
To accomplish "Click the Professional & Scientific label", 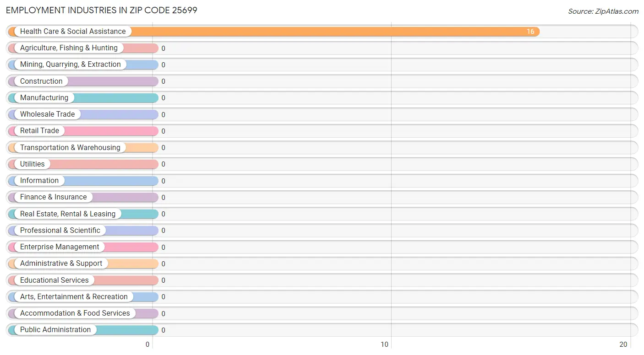I will pos(60,230).
